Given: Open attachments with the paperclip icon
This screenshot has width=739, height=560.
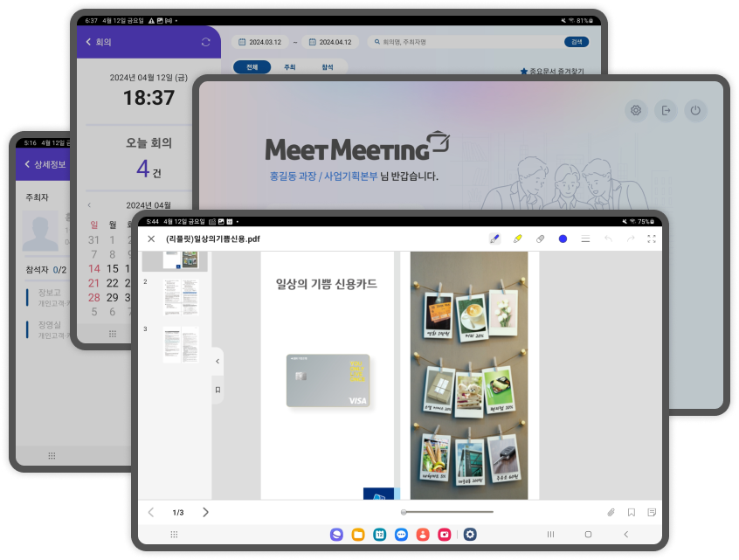Looking at the screenshot, I should coord(611,513).
